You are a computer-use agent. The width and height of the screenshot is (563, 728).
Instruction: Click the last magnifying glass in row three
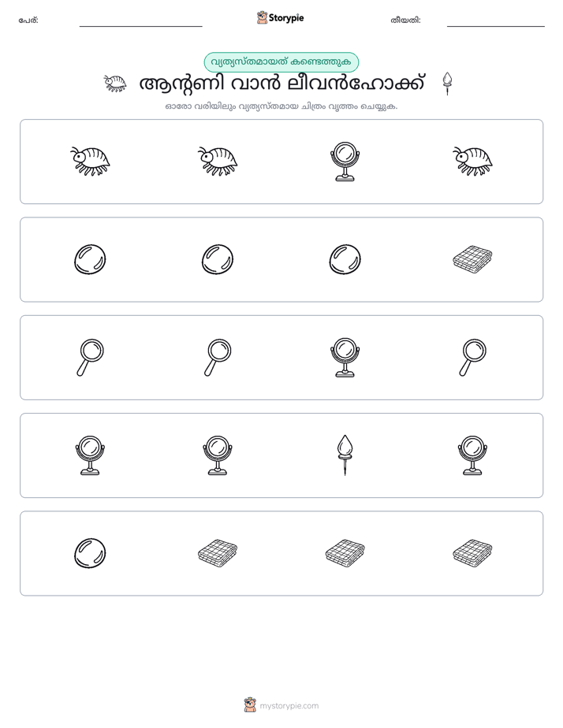pos(472,358)
